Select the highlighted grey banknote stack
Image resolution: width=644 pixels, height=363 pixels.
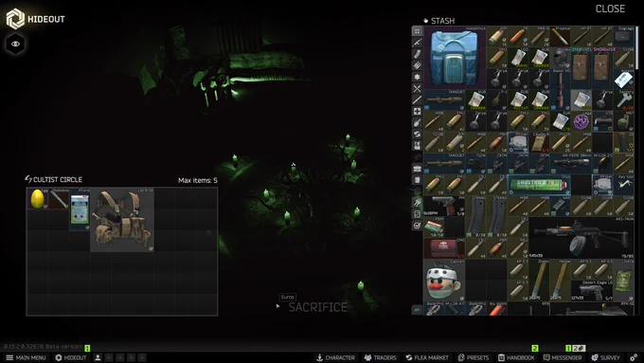[581, 100]
